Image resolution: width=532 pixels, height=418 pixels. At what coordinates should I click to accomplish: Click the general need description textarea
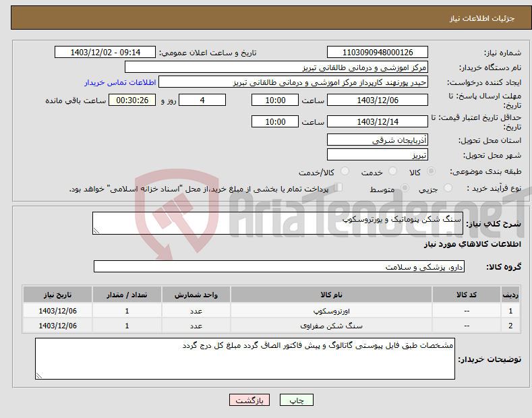point(278,223)
